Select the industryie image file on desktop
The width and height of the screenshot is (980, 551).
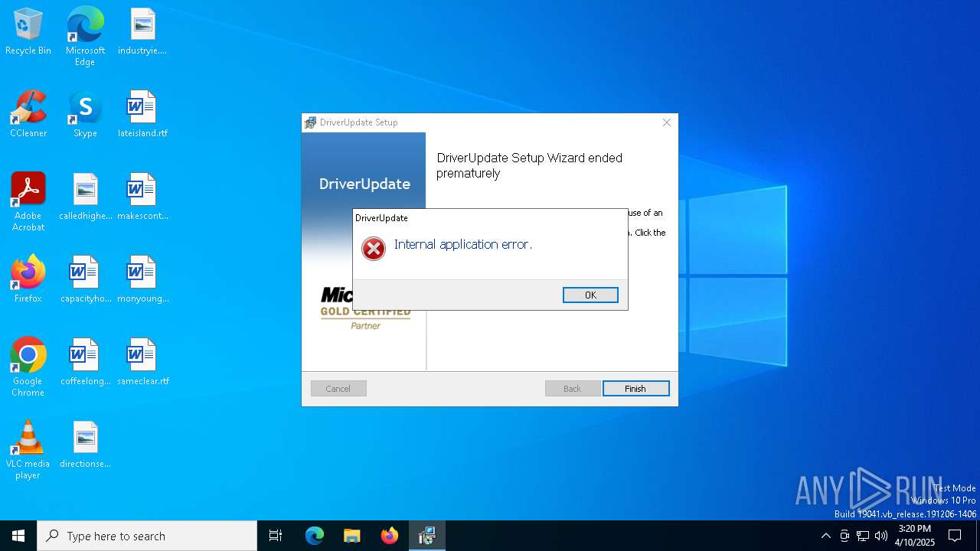pos(142,32)
